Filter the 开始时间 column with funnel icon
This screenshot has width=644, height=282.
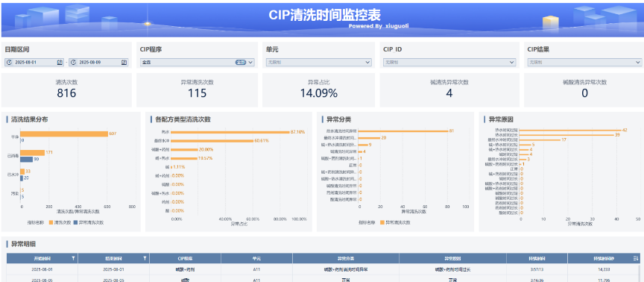(x=73, y=258)
